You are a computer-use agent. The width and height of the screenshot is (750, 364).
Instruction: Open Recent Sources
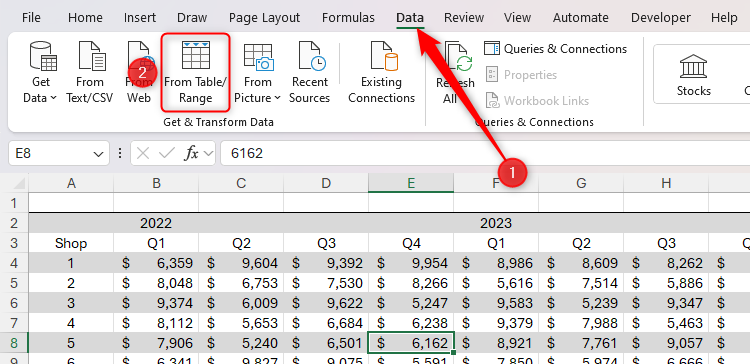coord(309,72)
